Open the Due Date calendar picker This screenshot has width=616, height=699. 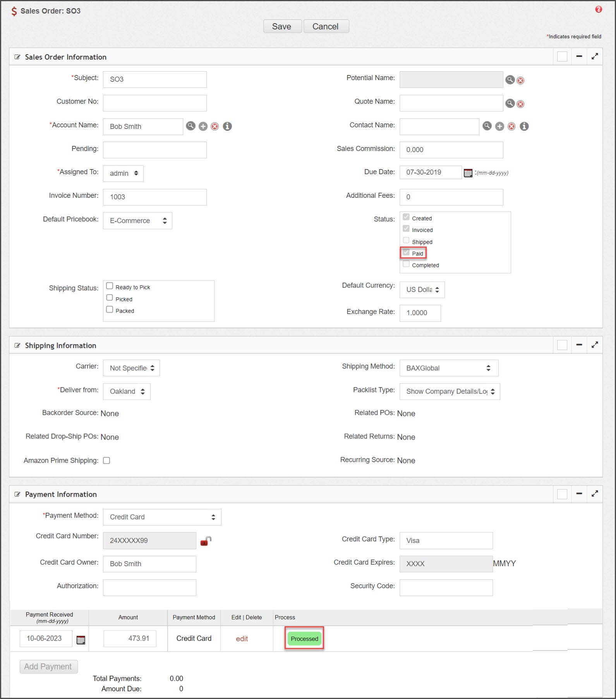pyautogui.click(x=468, y=173)
